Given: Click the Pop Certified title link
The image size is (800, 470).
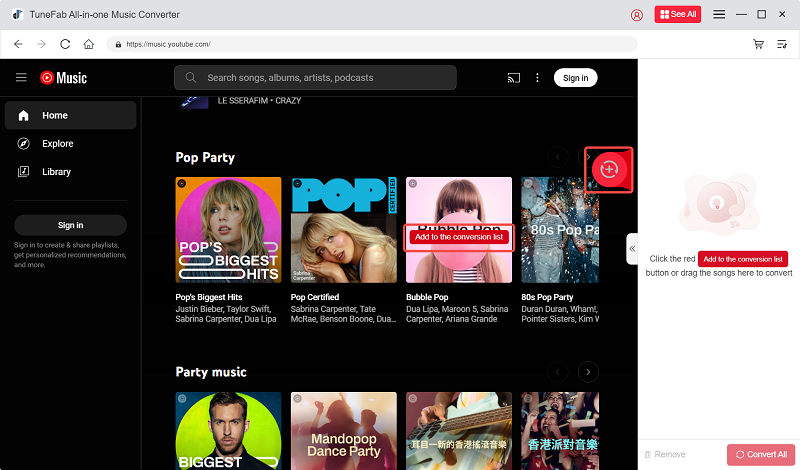Looking at the screenshot, I should (x=315, y=297).
